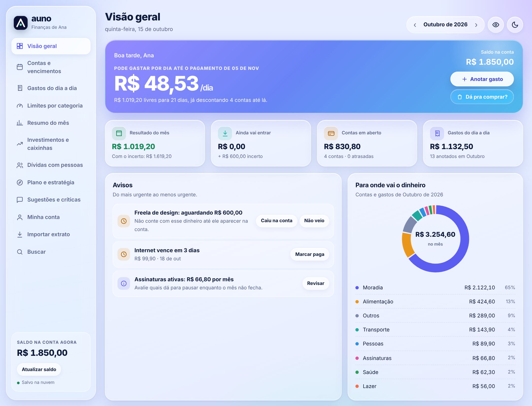Click the Dá pra comprar? button
The image size is (532, 406).
click(x=482, y=97)
